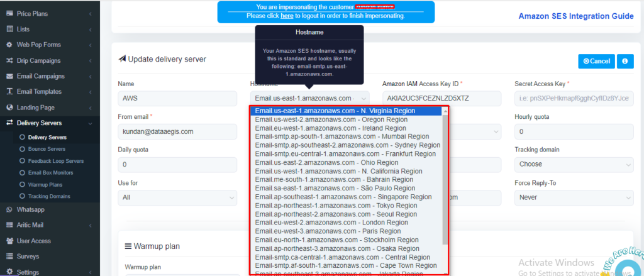Open Delivery Servers submenu item
The height and width of the screenshot is (276, 644).
tap(47, 137)
